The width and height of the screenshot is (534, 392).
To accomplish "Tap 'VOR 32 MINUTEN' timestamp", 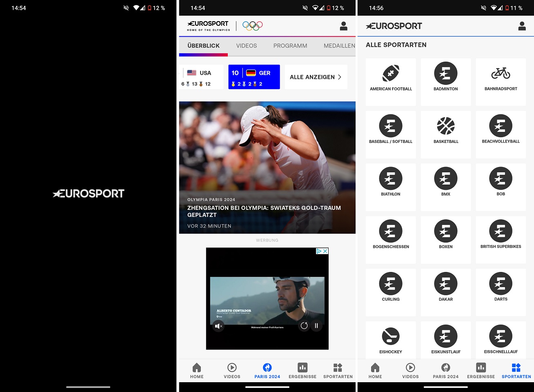I will click(x=209, y=226).
